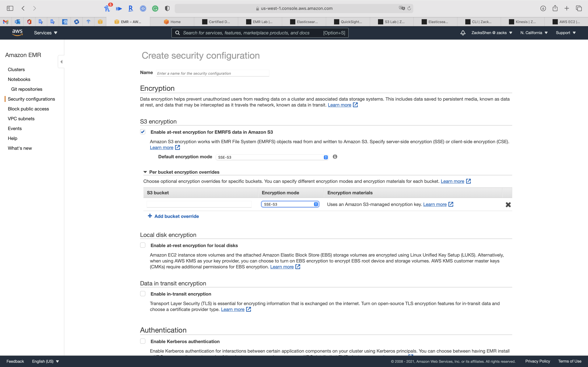Collapse Per bucket encryption overrides section

(x=145, y=172)
